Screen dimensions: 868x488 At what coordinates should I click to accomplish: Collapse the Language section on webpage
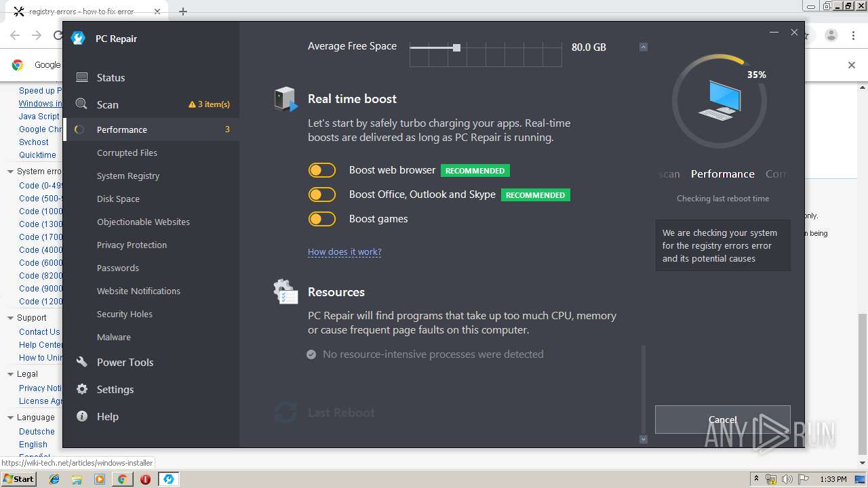10,418
